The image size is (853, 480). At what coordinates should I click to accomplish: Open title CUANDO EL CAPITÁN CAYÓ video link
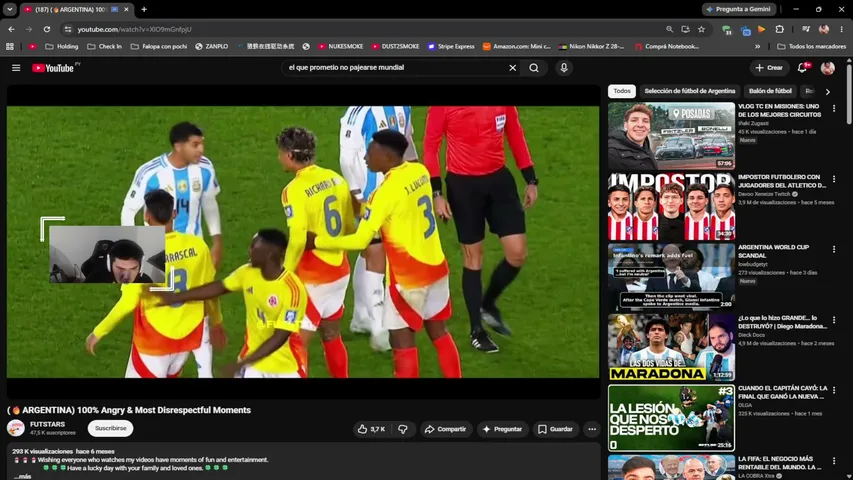(x=782, y=392)
